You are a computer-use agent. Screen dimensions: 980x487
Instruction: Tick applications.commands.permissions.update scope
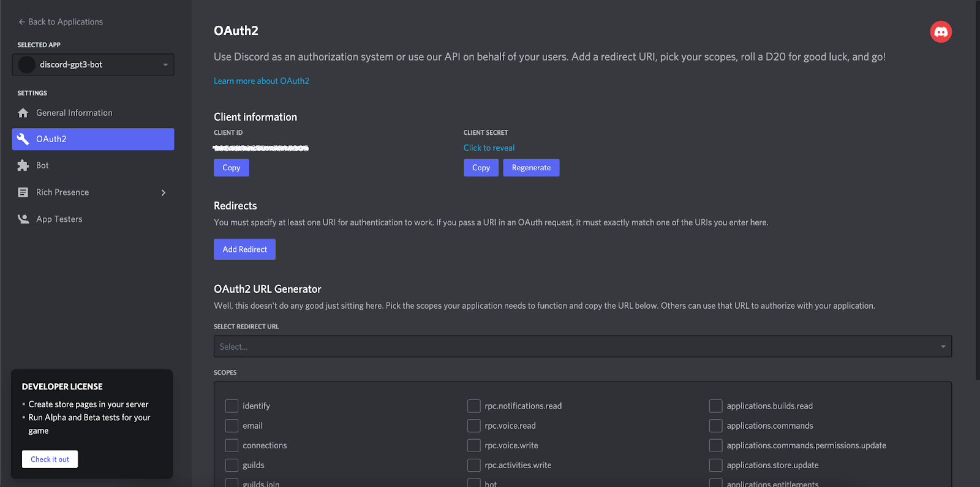715,445
